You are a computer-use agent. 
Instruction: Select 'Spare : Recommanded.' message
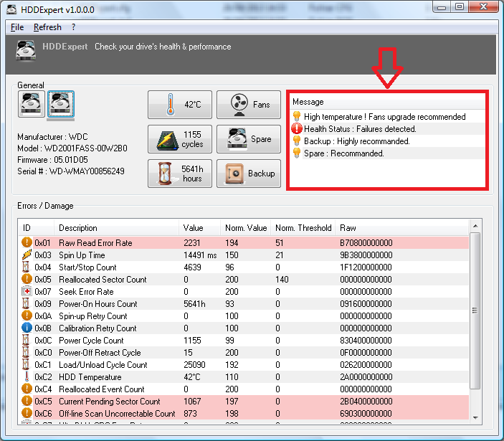click(344, 153)
